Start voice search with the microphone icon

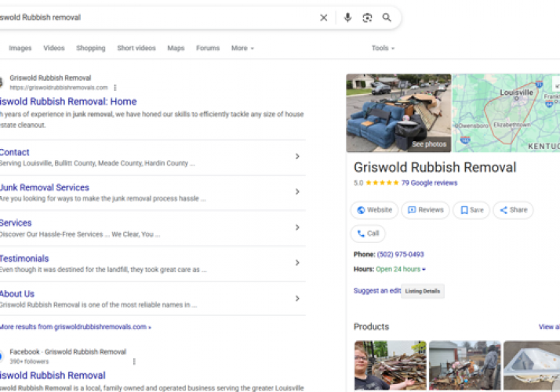[347, 17]
